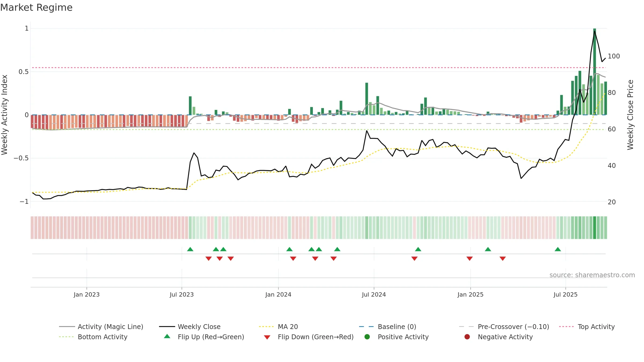Click the first Flip Down triangle after Jul 2023

pos(208,258)
